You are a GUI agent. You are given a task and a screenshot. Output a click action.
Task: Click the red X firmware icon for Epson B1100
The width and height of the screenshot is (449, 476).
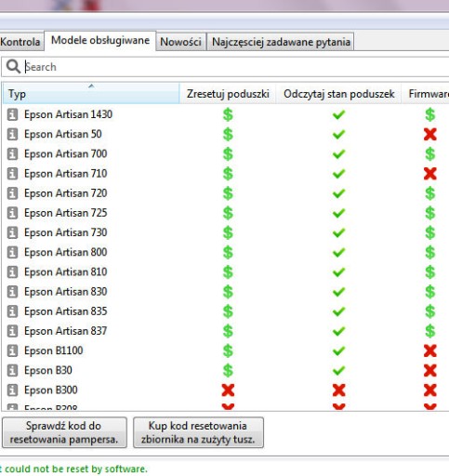430,350
